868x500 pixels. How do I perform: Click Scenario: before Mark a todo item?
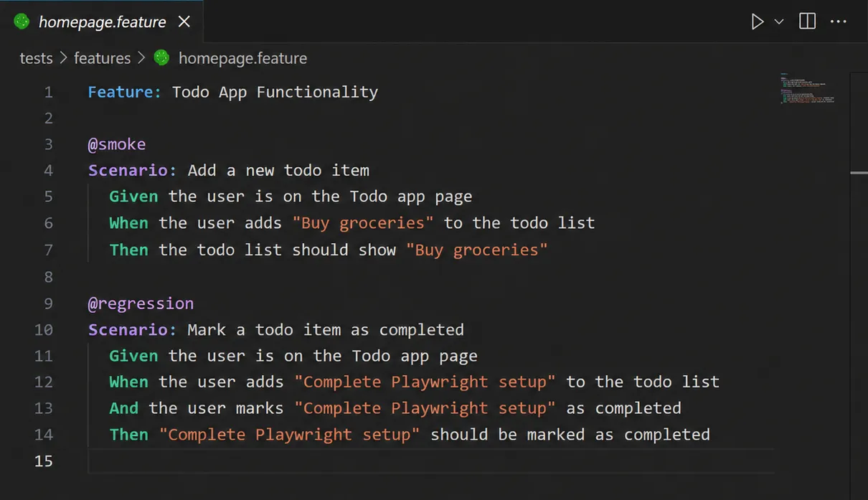point(133,330)
